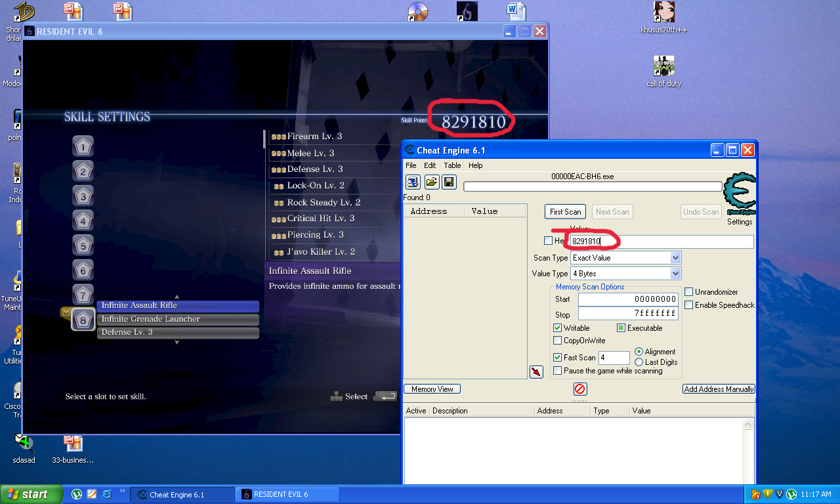
Task: Click the sdasad desktop icon
Action: tap(24, 448)
